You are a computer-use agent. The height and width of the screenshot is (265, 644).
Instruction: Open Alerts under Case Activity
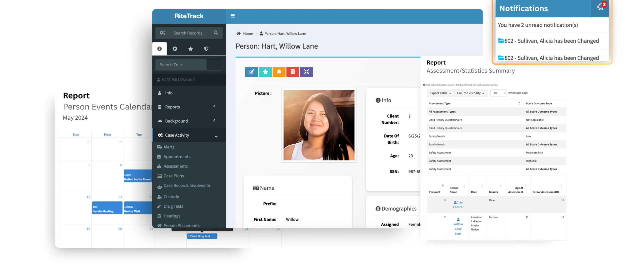pos(169,147)
